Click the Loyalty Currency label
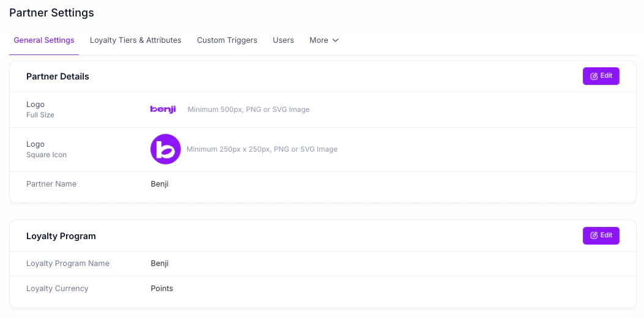644x318 pixels. pyautogui.click(x=57, y=289)
